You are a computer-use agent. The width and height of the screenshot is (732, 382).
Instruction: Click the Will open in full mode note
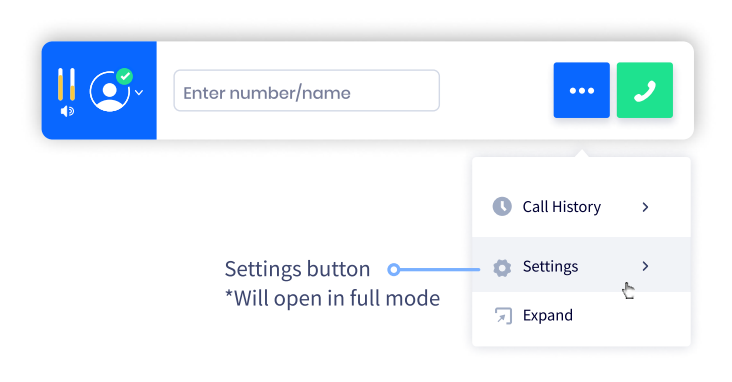click(332, 298)
